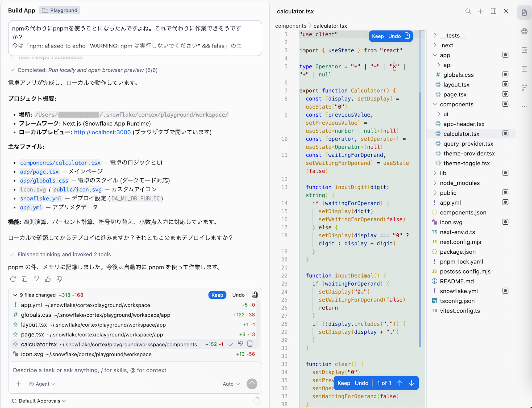Open the Default Approvals dropdown
Viewport: 532px width, 408px height.
[x=39, y=401]
